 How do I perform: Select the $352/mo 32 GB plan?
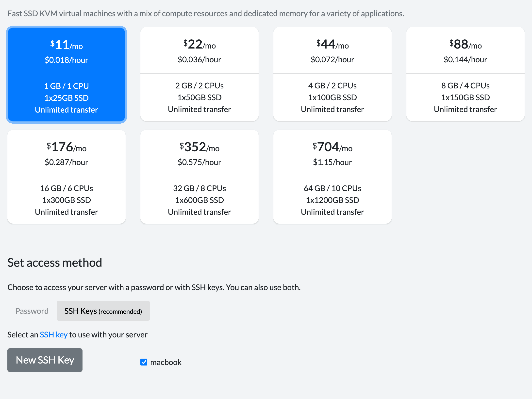pos(199,177)
